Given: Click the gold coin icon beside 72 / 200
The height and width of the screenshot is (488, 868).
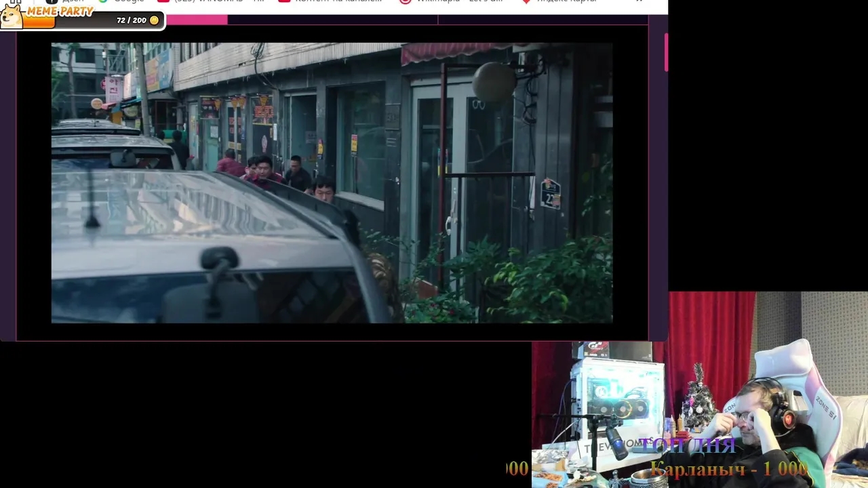Looking at the screenshot, I should coord(154,20).
